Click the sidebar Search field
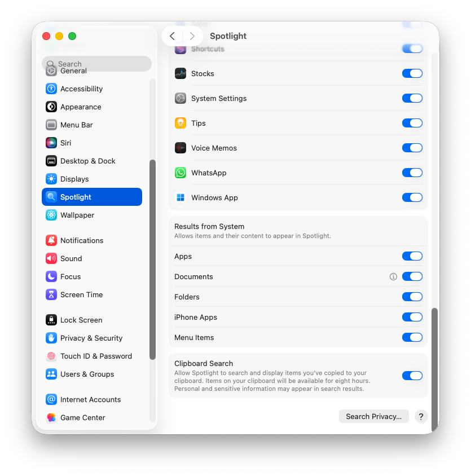 pyautogui.click(x=96, y=64)
